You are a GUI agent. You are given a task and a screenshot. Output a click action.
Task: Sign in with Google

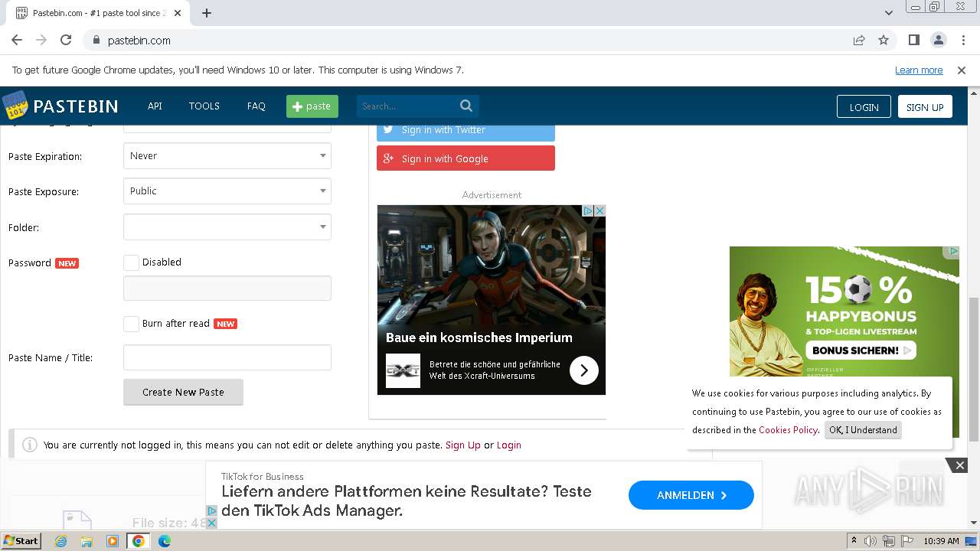coord(465,158)
